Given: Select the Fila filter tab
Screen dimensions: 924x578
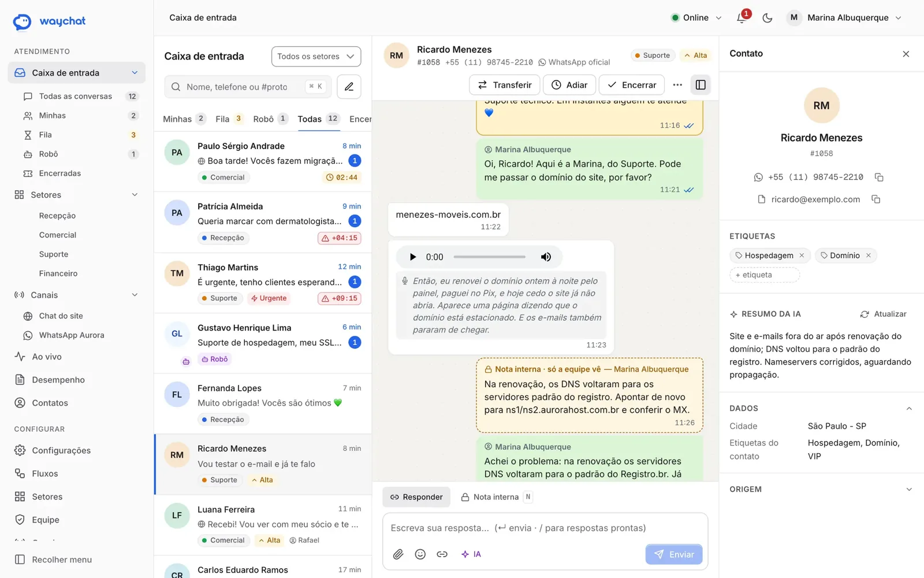Looking at the screenshot, I should 229,119.
